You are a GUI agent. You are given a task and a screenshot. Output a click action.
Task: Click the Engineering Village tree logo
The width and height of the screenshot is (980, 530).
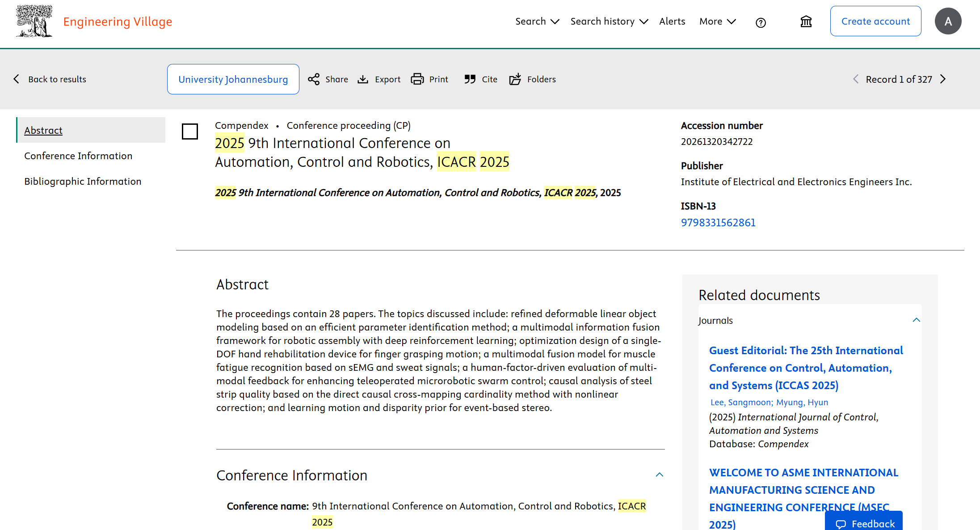coord(34,21)
